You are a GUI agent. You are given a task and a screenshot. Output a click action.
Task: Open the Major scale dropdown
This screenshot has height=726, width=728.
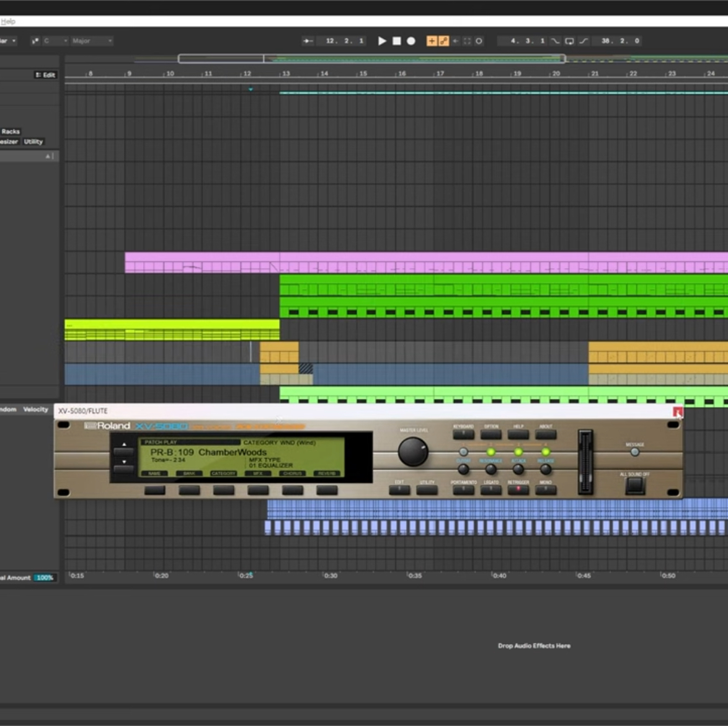[x=91, y=41]
